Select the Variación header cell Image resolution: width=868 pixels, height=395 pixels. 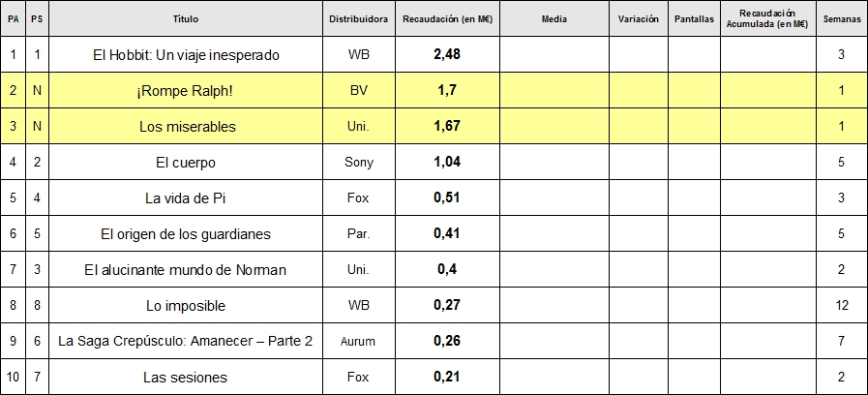[x=639, y=18]
